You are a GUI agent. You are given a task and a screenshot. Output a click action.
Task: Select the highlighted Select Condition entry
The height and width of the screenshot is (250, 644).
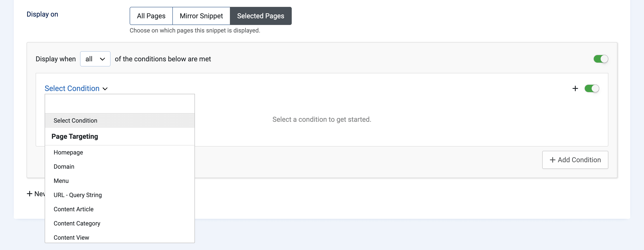[x=120, y=120]
